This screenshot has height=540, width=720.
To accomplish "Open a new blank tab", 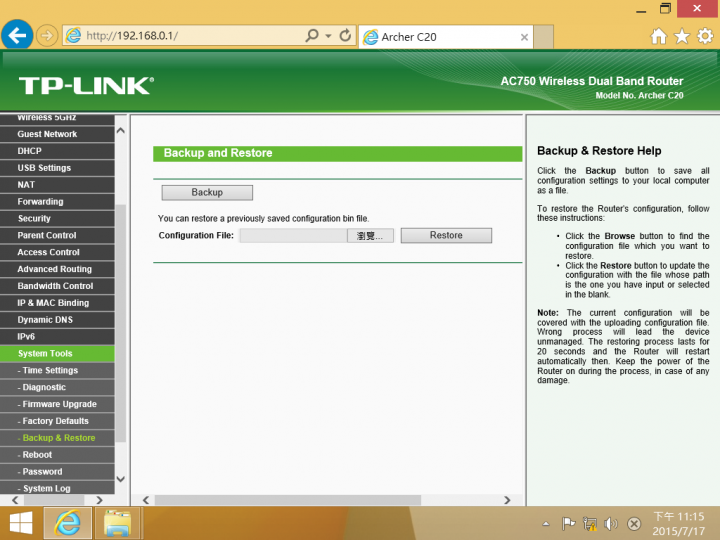I will (544, 37).
